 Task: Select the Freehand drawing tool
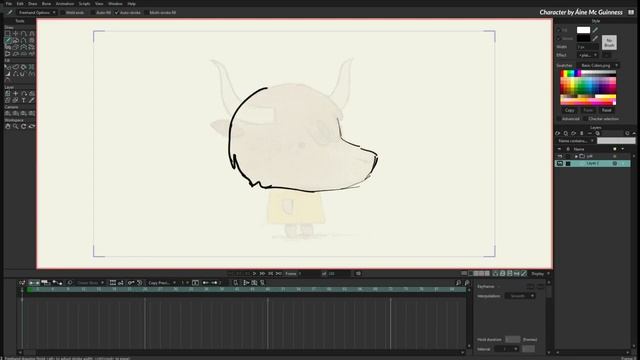click(x=8, y=40)
